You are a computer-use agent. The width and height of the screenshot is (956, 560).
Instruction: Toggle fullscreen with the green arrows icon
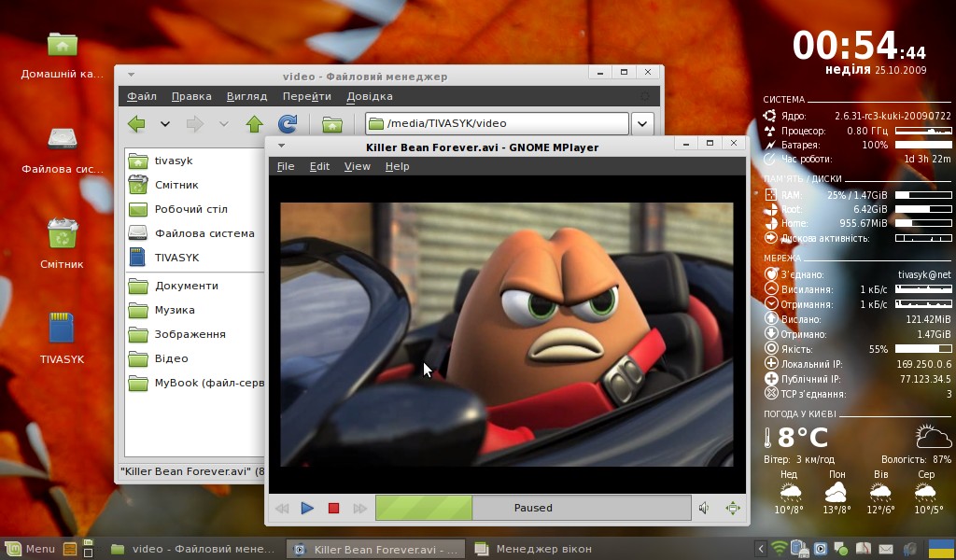coord(733,509)
